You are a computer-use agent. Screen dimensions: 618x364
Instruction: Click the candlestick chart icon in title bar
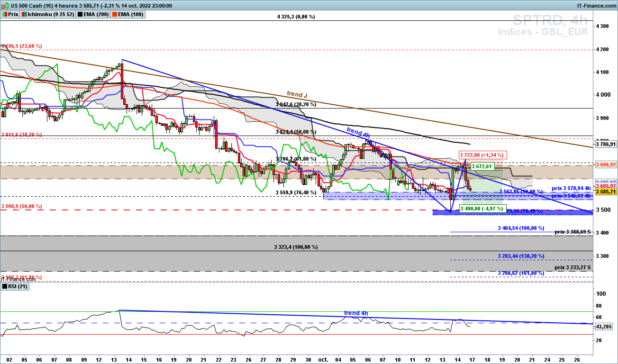(x=4, y=6)
